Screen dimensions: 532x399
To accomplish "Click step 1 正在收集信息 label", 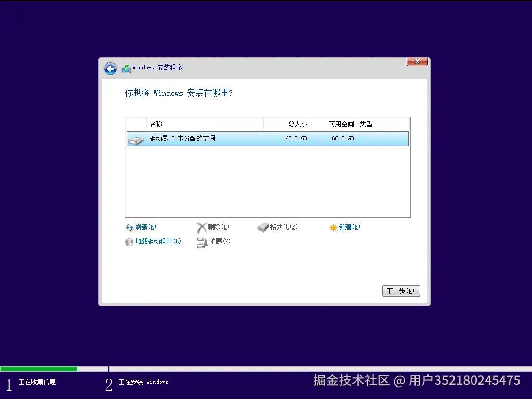I will (37, 382).
